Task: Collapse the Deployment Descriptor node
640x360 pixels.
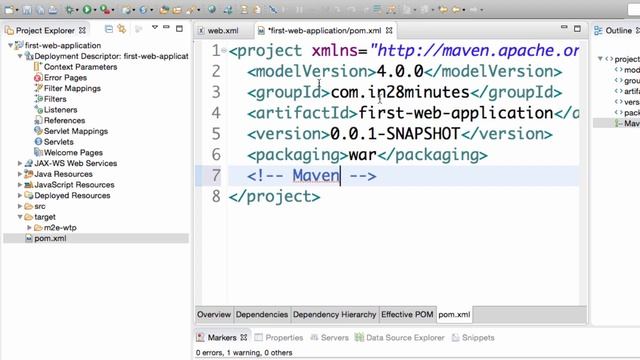Action: click(20, 56)
